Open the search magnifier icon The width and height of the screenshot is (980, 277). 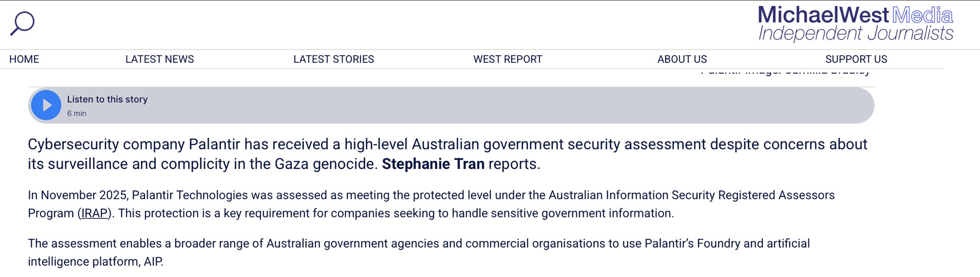pos(23,23)
